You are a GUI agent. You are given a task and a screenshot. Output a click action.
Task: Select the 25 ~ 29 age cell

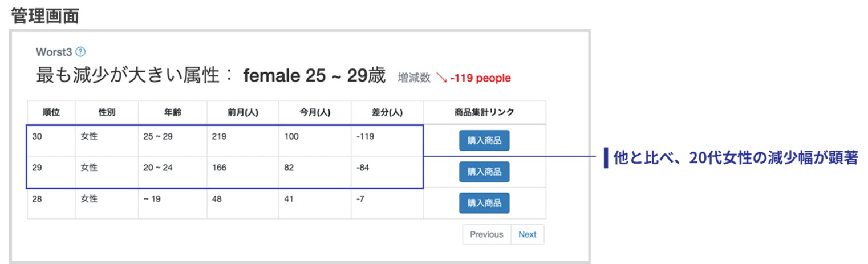[x=158, y=137]
